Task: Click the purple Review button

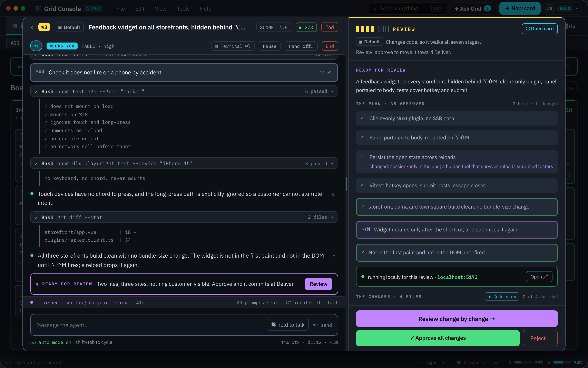Action: [x=318, y=284]
